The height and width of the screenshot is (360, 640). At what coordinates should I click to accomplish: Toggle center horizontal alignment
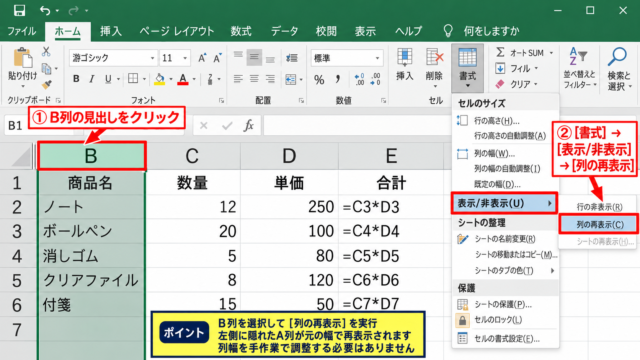(x=254, y=79)
